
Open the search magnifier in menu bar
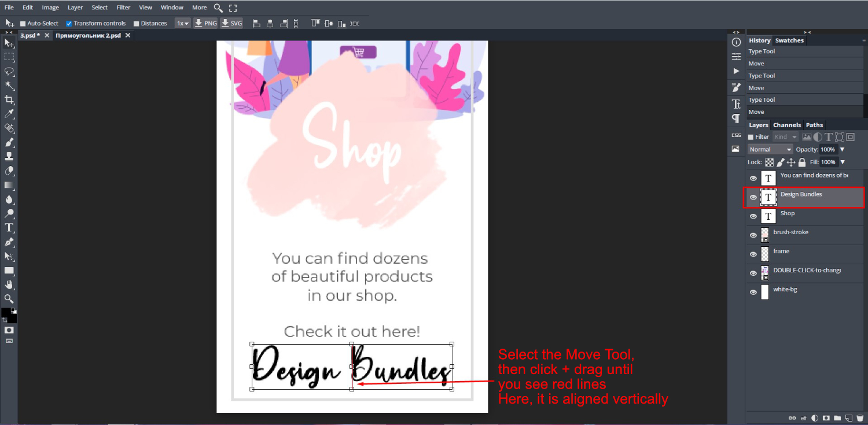coord(218,8)
